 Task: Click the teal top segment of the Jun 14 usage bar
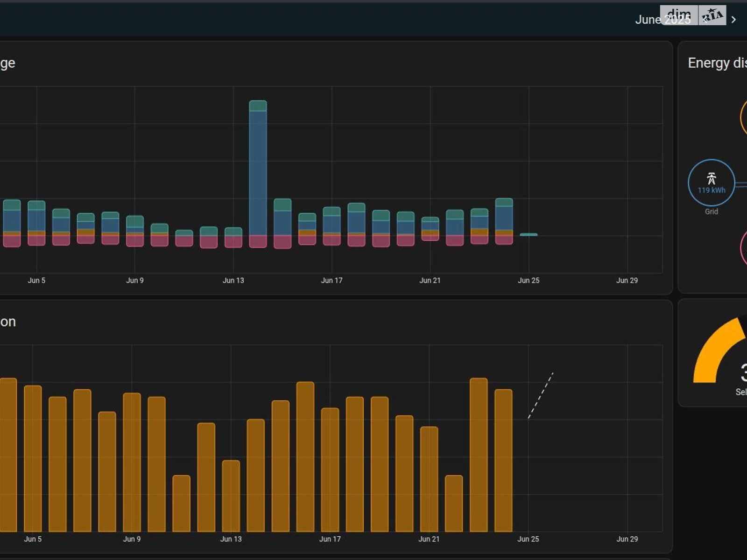(x=258, y=106)
